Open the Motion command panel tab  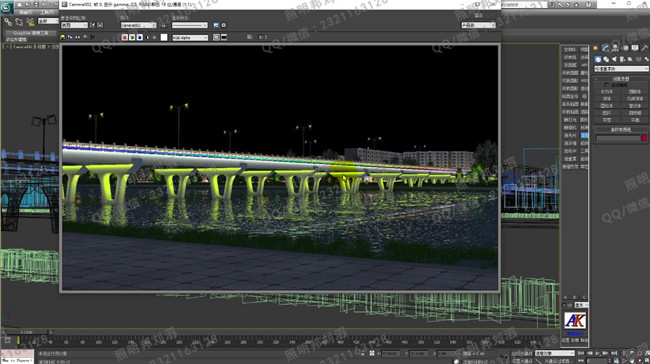[626, 49]
